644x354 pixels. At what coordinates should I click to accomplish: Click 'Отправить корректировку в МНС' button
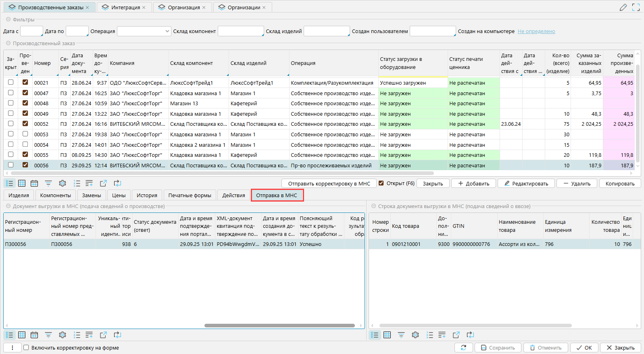click(329, 183)
